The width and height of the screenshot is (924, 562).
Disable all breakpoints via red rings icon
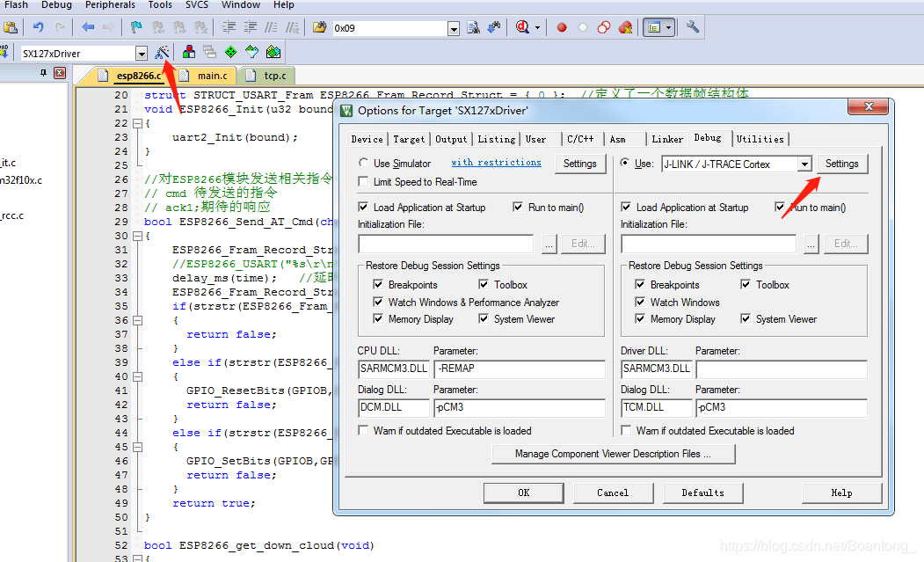coord(604,27)
